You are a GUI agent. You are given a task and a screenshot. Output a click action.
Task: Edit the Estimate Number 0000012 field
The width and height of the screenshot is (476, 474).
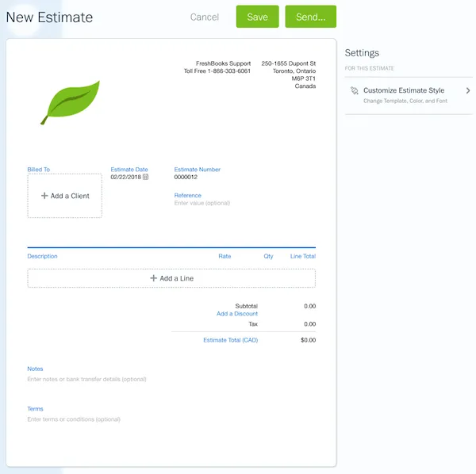point(186,178)
